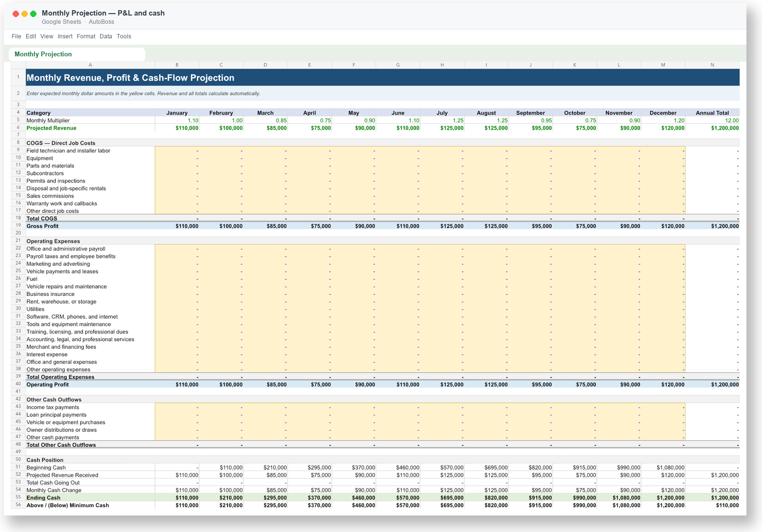Viewport: 762px width, 532px height.
Task: Select column G header
Action: click(x=398, y=65)
